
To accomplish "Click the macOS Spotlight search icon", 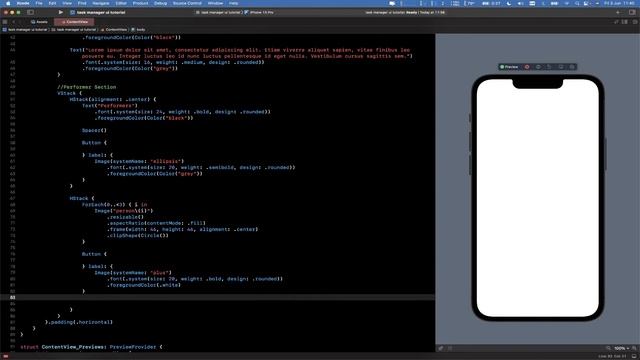I will coord(577,3).
